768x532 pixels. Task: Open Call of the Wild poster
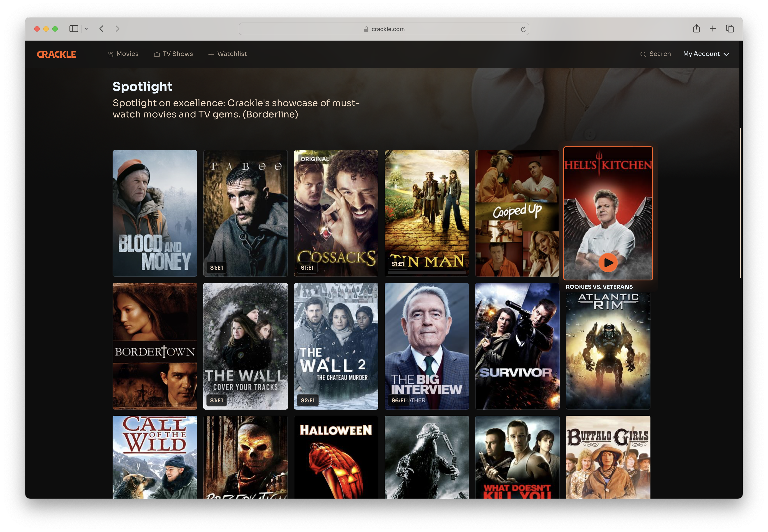click(x=155, y=457)
